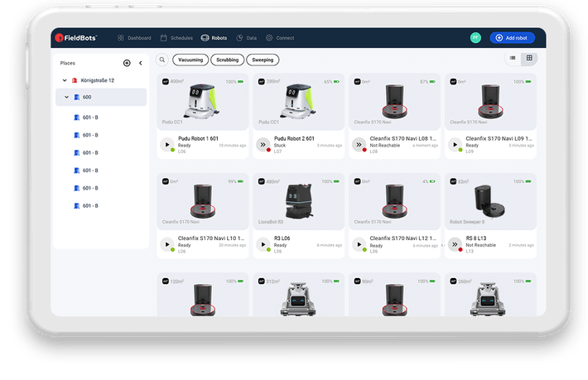The height and width of the screenshot is (380, 588).
Task: Switch to grid view layout
Action: [x=530, y=58]
